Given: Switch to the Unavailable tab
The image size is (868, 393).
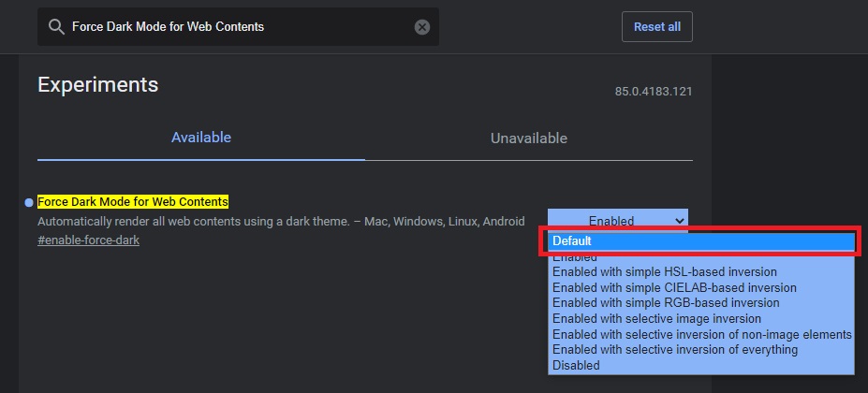Looking at the screenshot, I should [528, 138].
